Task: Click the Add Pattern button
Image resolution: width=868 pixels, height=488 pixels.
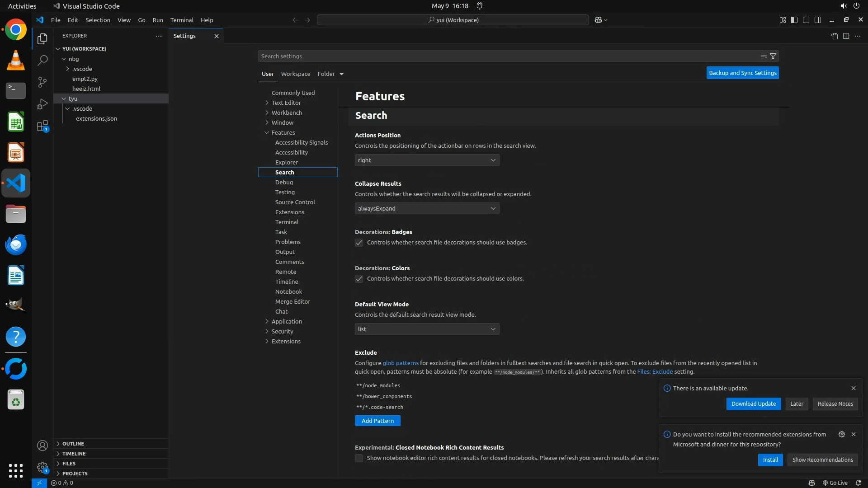Action: click(377, 421)
